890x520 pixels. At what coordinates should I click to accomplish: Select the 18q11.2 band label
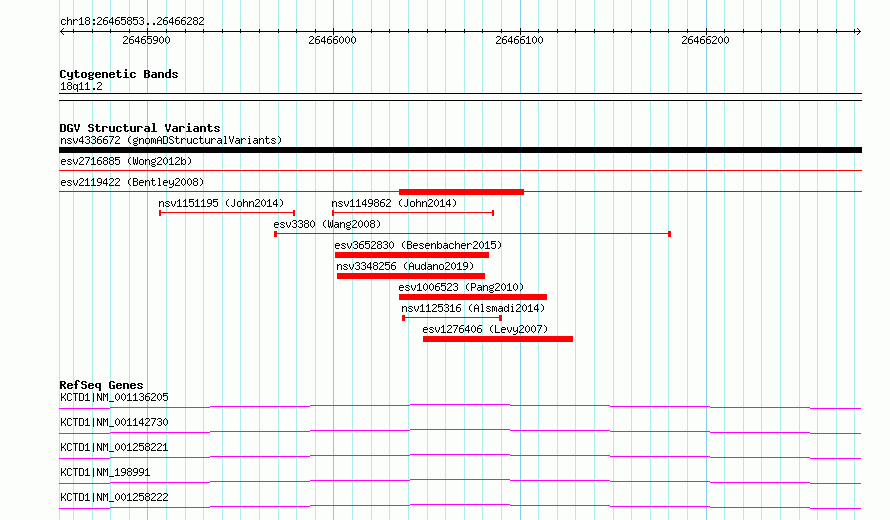81,86
